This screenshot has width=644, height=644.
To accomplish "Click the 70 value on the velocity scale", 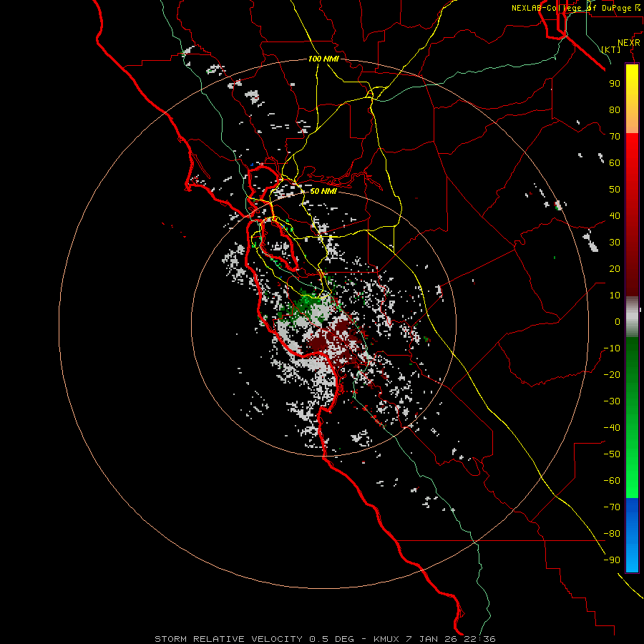I will coord(615,137).
